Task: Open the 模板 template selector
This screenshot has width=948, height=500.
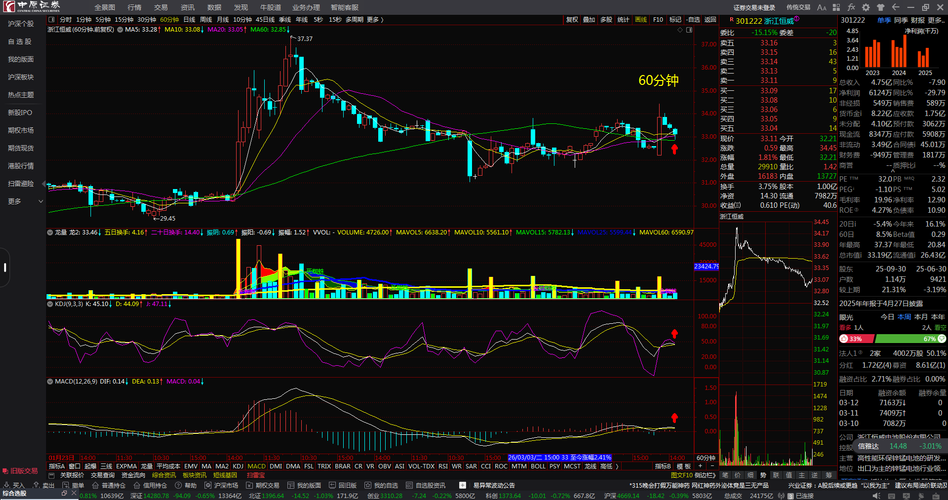Action: pyautogui.click(x=683, y=466)
